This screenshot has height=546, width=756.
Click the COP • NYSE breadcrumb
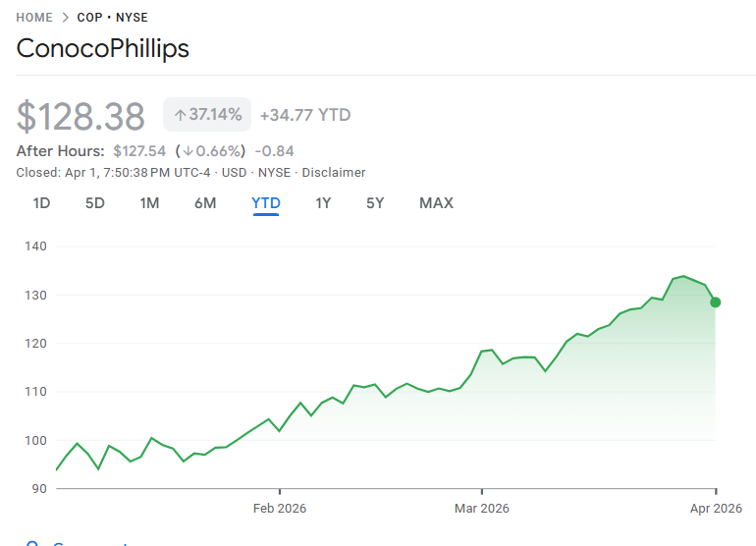pyautogui.click(x=112, y=18)
